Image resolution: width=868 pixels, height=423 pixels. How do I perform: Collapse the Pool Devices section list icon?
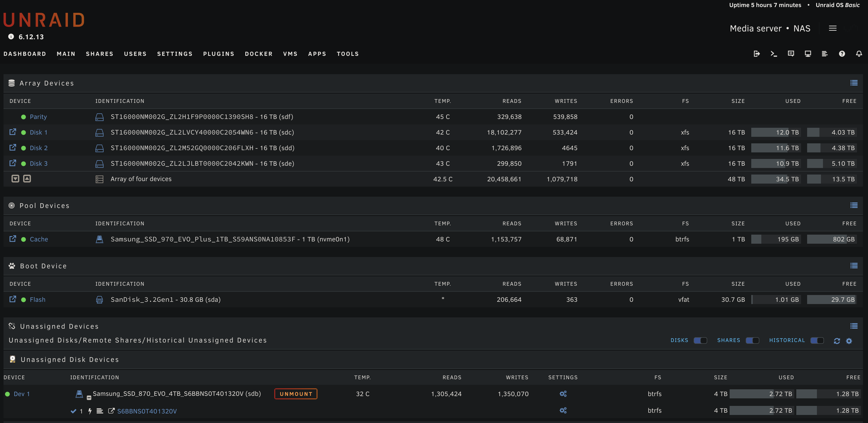coord(854,205)
